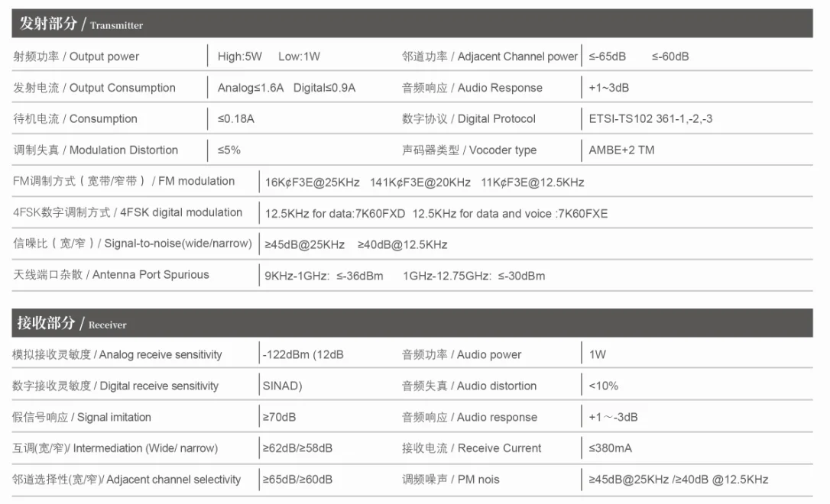
Task: Select the ≤380mA receive current value
Action: (x=610, y=448)
